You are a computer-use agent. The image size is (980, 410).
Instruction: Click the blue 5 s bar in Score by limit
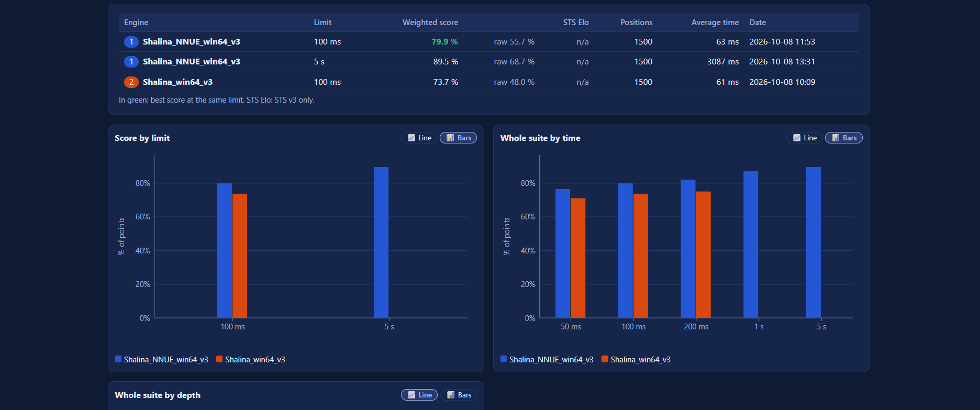[x=381, y=242]
